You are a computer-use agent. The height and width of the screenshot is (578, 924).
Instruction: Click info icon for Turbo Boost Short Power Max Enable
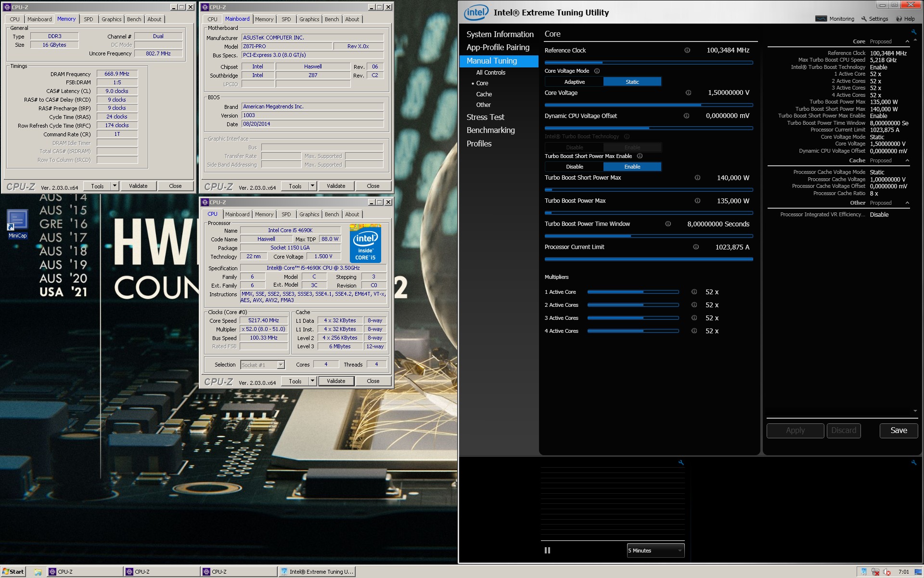[x=640, y=156]
